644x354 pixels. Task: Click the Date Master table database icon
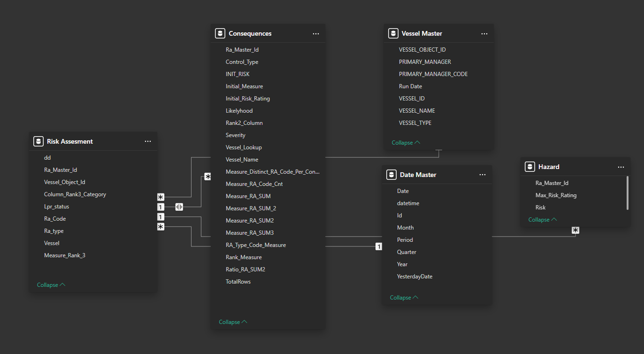click(x=391, y=175)
